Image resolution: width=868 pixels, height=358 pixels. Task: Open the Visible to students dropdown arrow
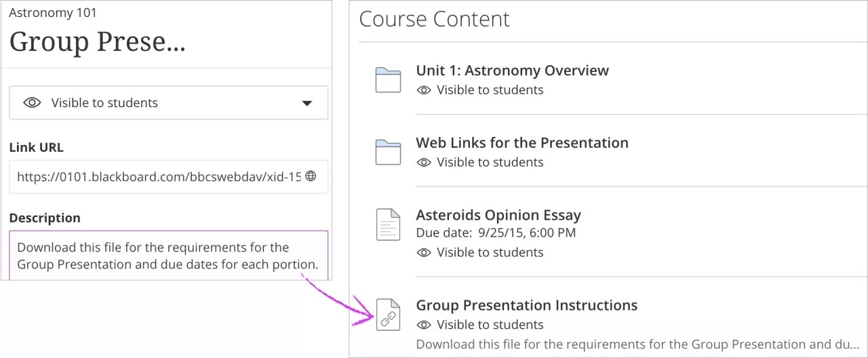(307, 104)
